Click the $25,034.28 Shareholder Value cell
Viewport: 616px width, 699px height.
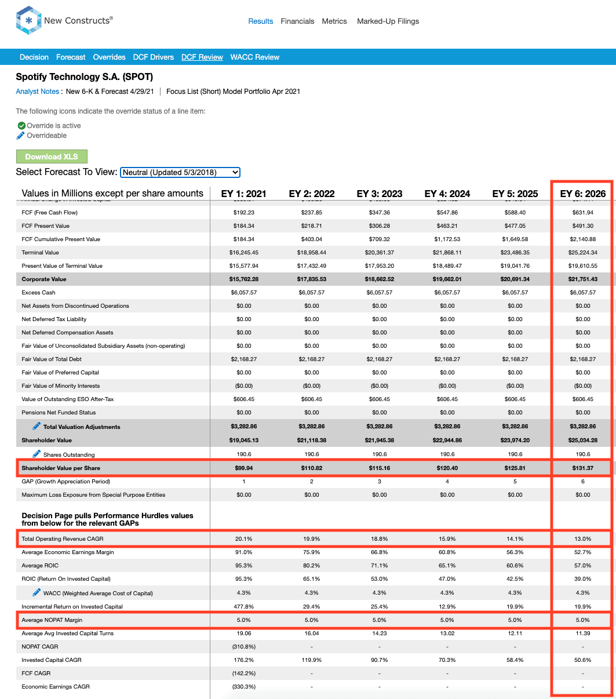click(x=583, y=440)
